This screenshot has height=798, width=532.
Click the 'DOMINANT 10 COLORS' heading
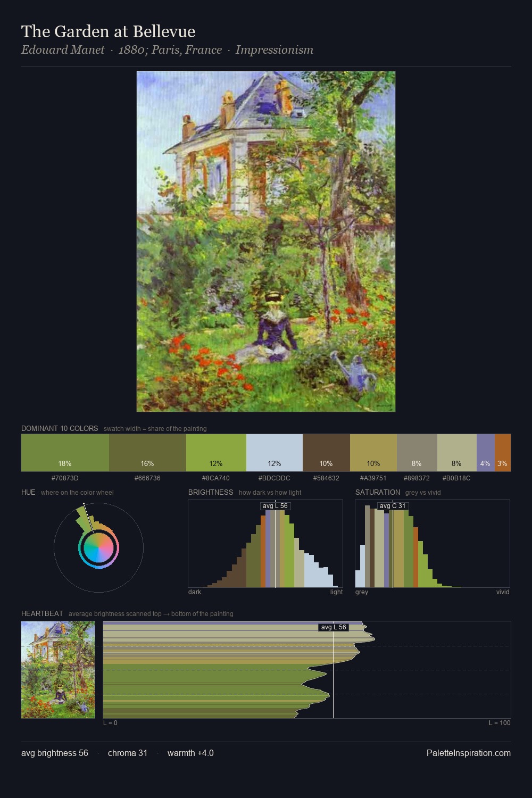pyautogui.click(x=60, y=428)
